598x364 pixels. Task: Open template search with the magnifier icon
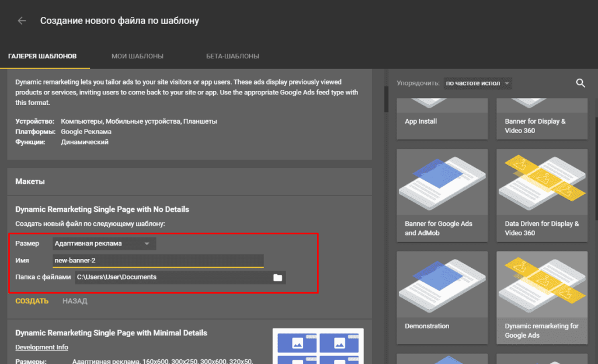tap(580, 83)
